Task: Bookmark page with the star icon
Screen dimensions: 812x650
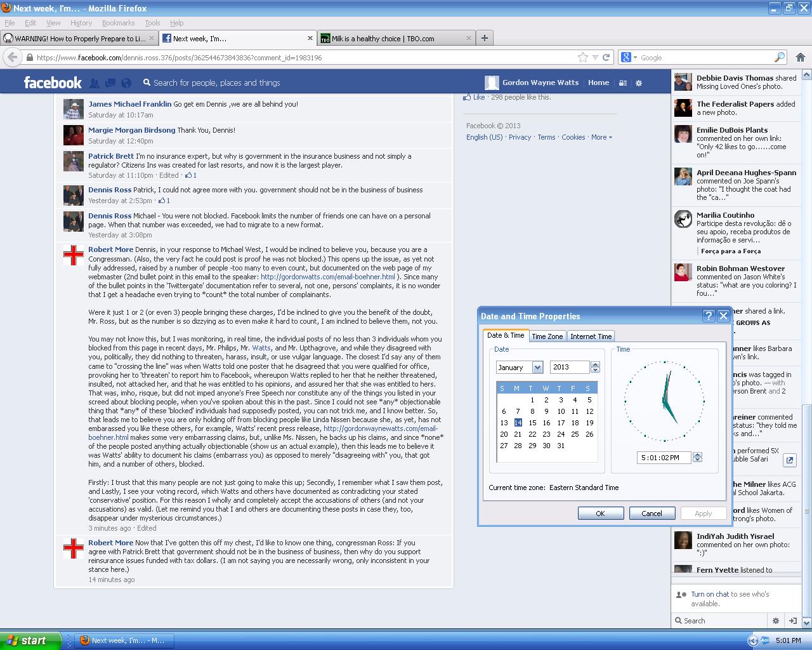Action: pos(583,57)
